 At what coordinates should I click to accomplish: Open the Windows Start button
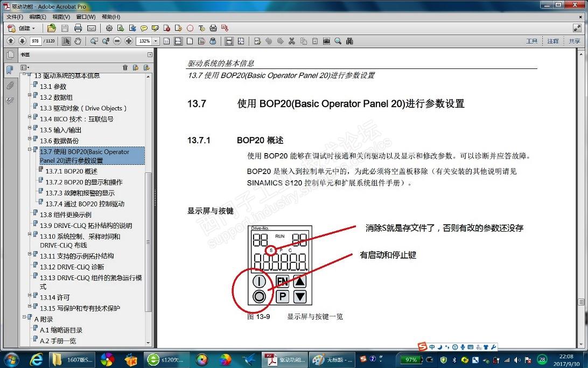pyautogui.click(x=11, y=360)
